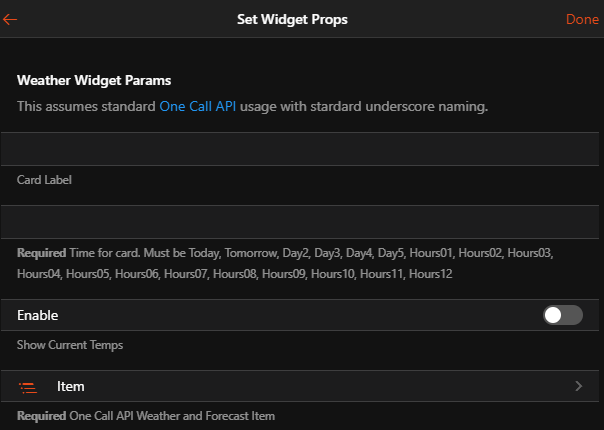604x430 pixels.
Task: Click the Set Widget Props title
Action: [292, 19]
